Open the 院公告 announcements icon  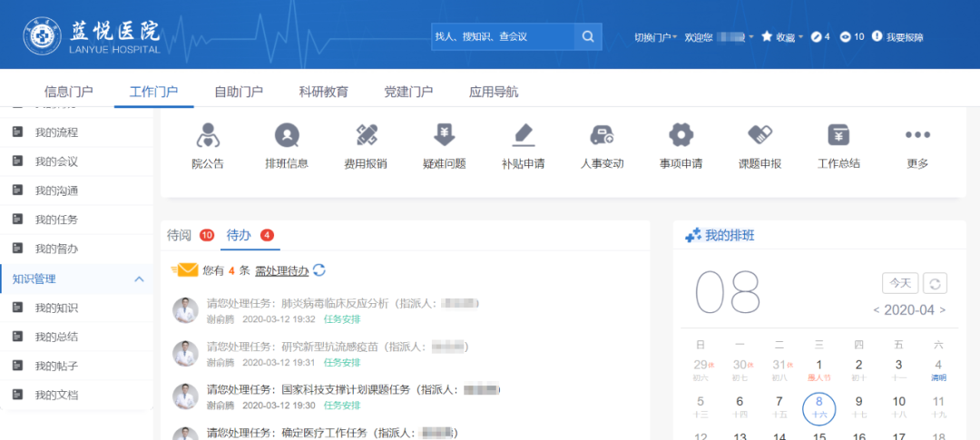tap(208, 136)
